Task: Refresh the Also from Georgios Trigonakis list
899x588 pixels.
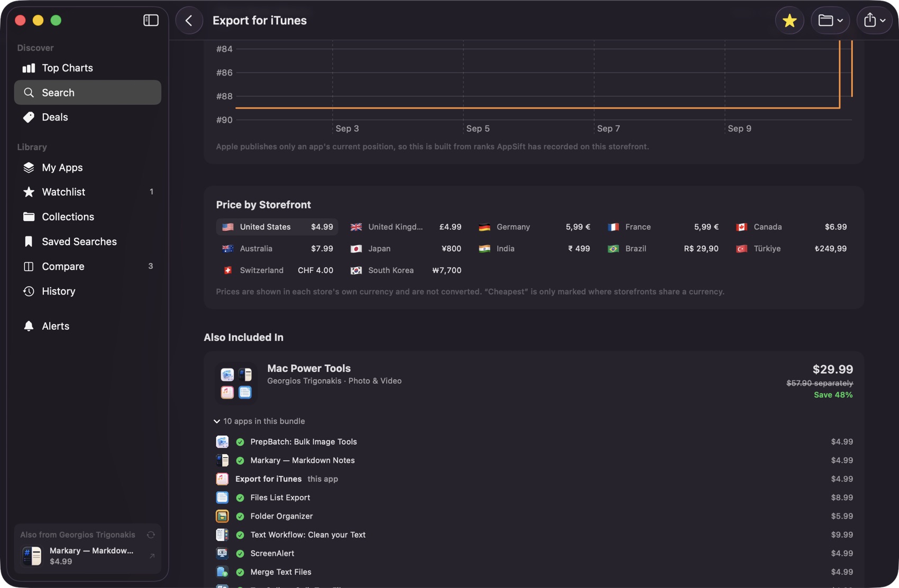Action: 151,535
